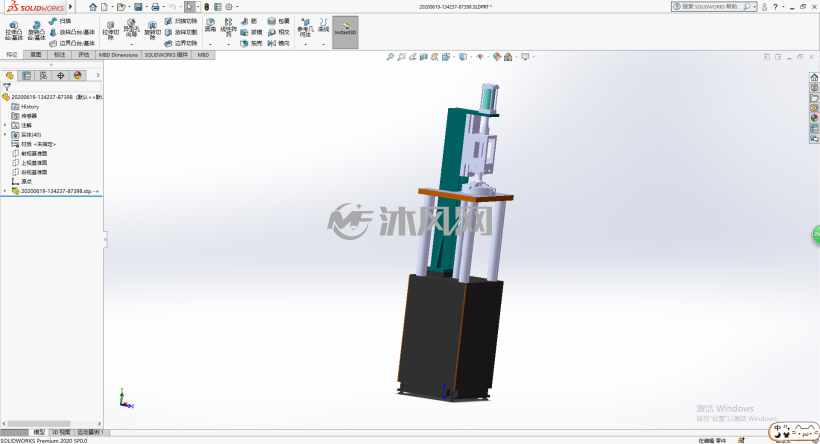Viewport: 820px width, 444px height.
Task: Open the Hole Wizard tool (异型孔向导)
Action: click(131, 29)
